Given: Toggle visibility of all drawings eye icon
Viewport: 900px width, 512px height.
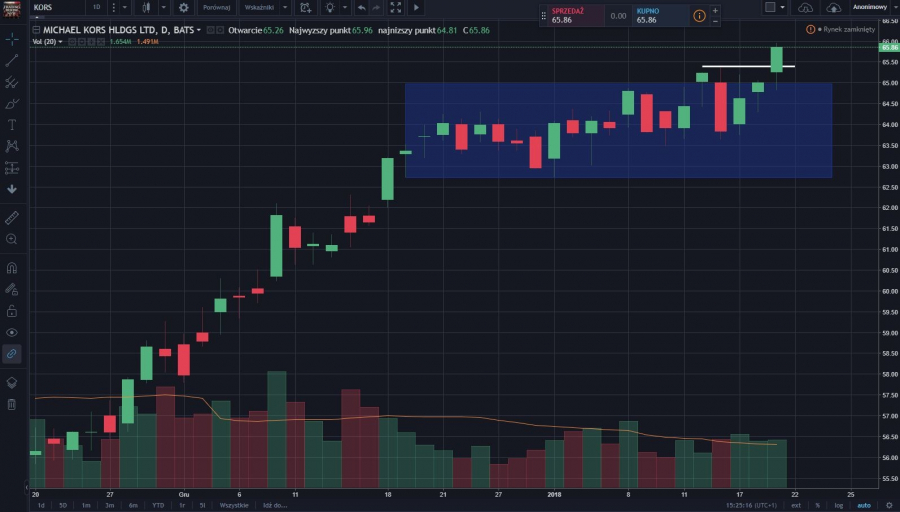Looking at the screenshot, I should pos(12,331).
